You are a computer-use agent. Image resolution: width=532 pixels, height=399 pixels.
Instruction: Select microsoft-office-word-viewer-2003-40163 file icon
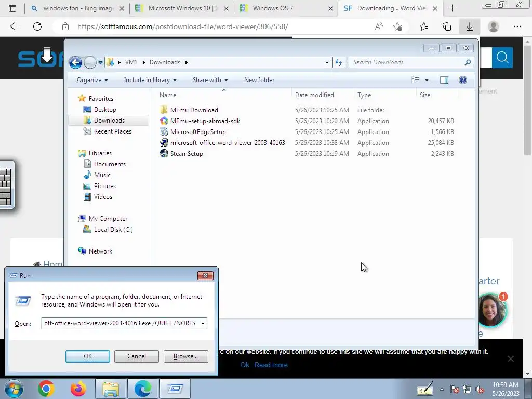pyautogui.click(x=164, y=142)
